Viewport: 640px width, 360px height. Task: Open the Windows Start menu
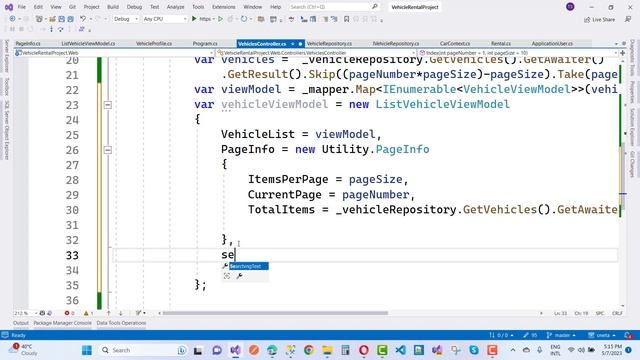[x=87, y=350]
